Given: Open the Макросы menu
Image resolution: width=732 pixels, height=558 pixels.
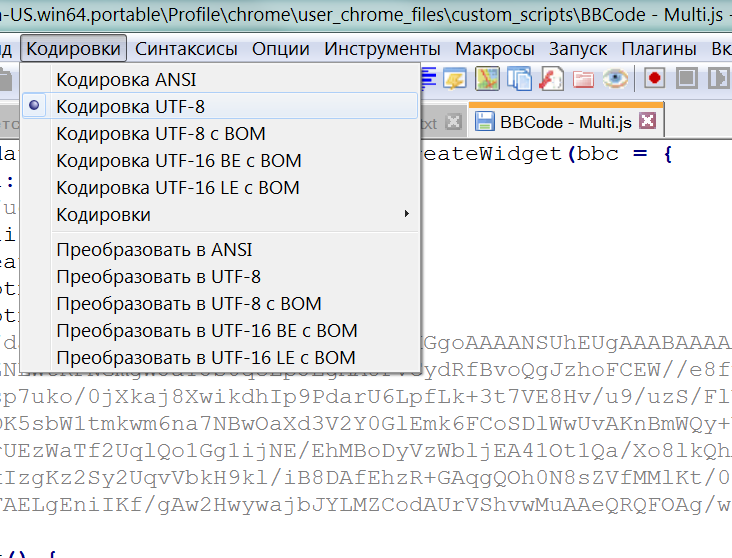Looking at the screenshot, I should pos(494,49).
